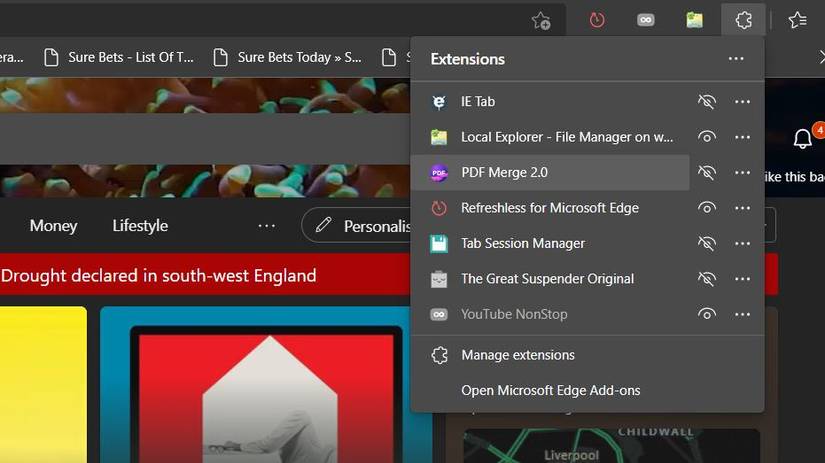
Task: Click the Local Explorer icon in list
Action: pyautogui.click(x=439, y=137)
